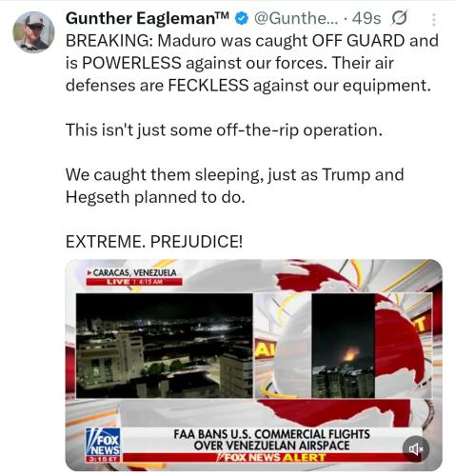The height and width of the screenshot is (476, 455).
Task: Click the BREAKING: Maduro opening paragraph
Action: pos(252,63)
